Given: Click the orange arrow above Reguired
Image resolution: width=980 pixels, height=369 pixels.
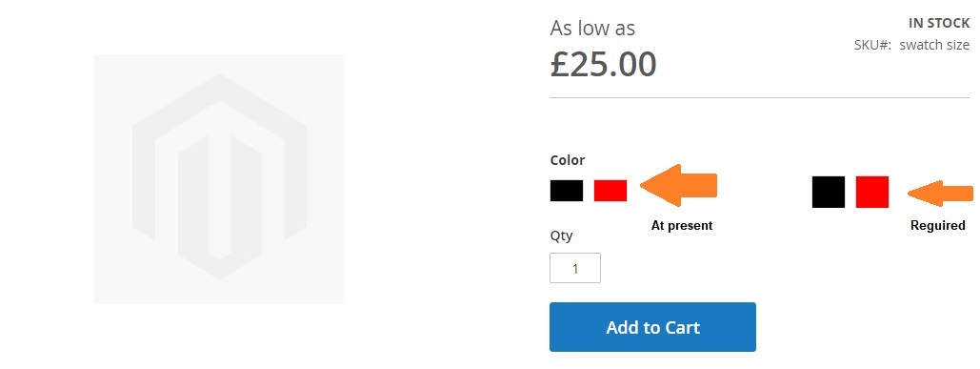Looking at the screenshot, I should click(x=941, y=192).
